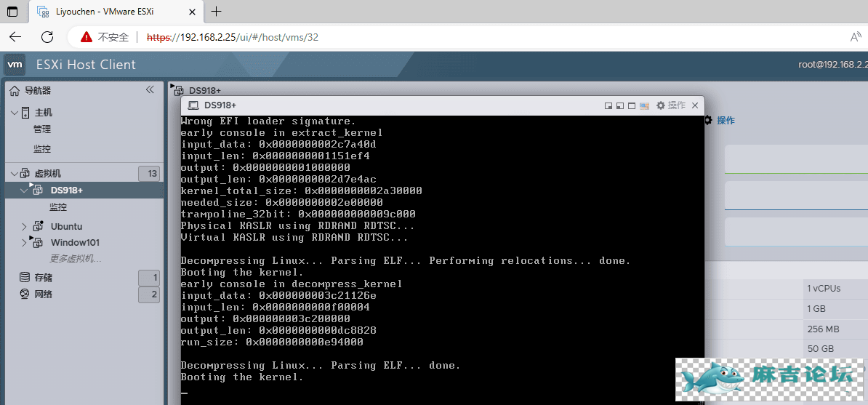The image size is (868, 405).
Task: Open grey 操作 menu in console window
Action: pyautogui.click(x=677, y=105)
